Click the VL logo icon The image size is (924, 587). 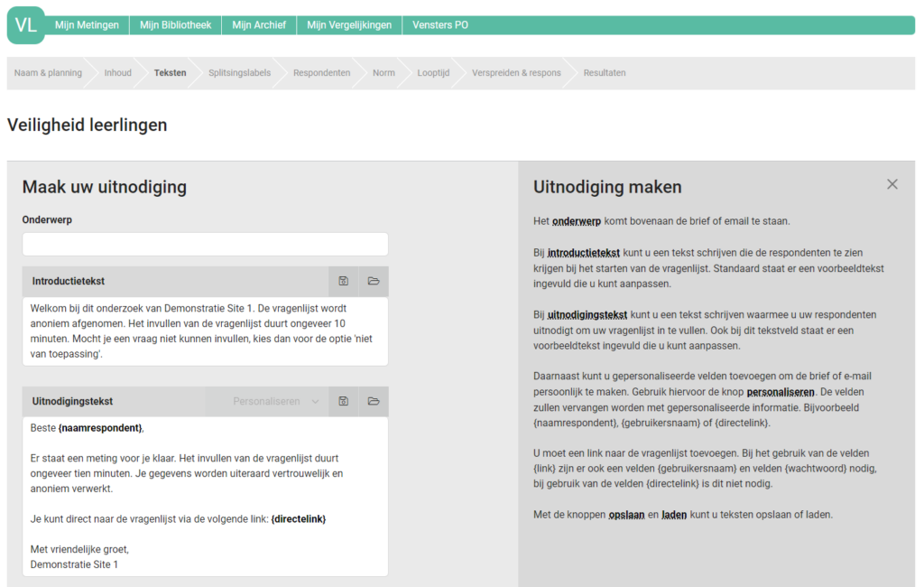[x=26, y=25]
